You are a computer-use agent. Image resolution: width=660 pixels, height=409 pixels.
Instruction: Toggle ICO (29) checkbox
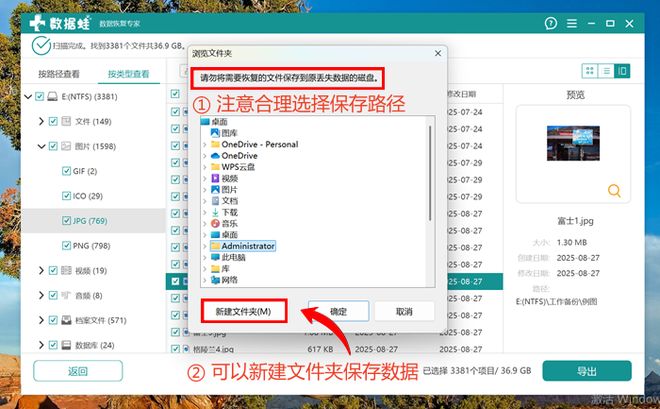coord(66,196)
